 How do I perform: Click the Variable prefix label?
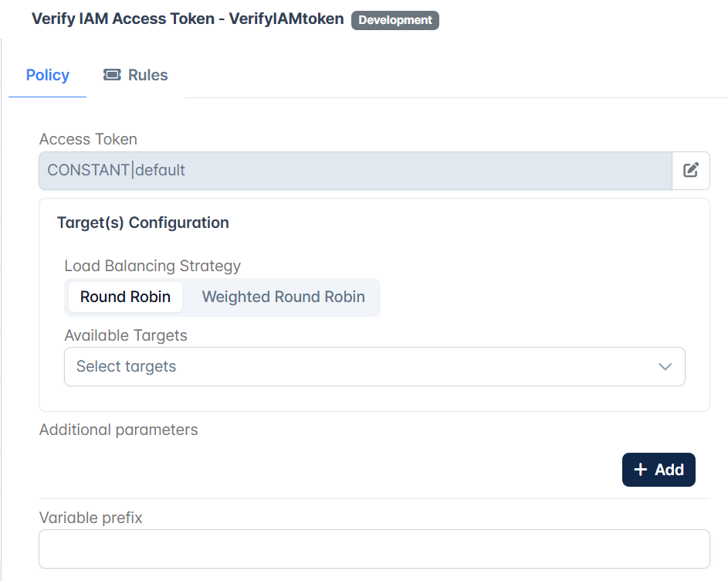[x=90, y=518]
